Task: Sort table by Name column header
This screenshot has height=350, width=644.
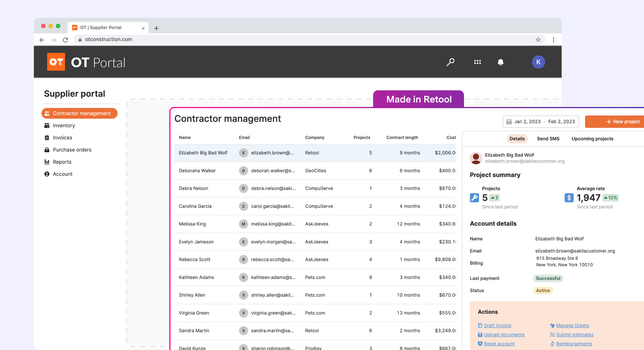Action: pyautogui.click(x=185, y=138)
